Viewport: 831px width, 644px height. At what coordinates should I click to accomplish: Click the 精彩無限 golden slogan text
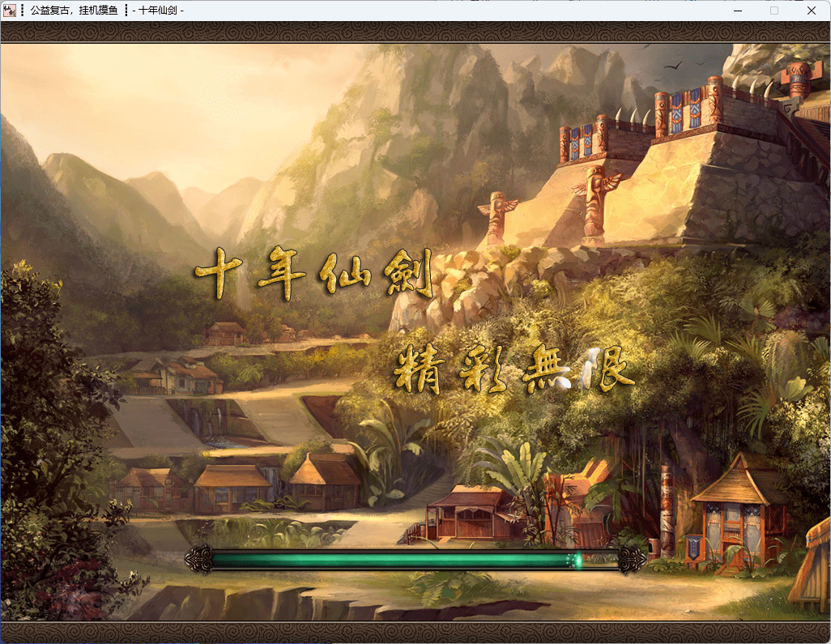(x=513, y=369)
